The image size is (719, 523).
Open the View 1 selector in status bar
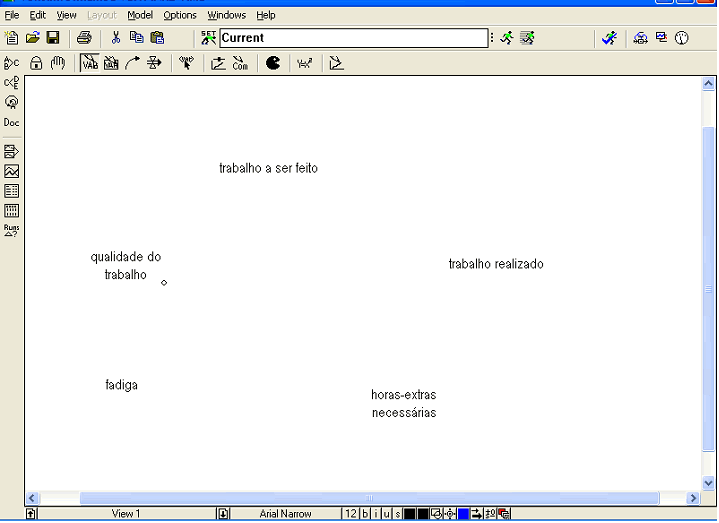(x=126, y=514)
